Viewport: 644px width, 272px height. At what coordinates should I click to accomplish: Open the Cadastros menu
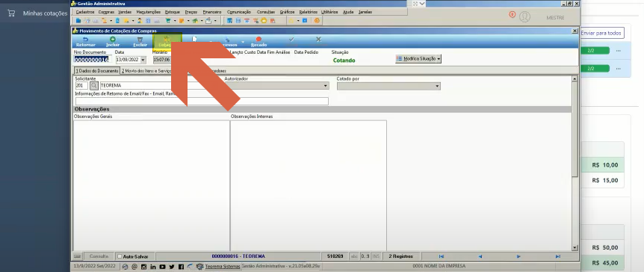point(85,12)
